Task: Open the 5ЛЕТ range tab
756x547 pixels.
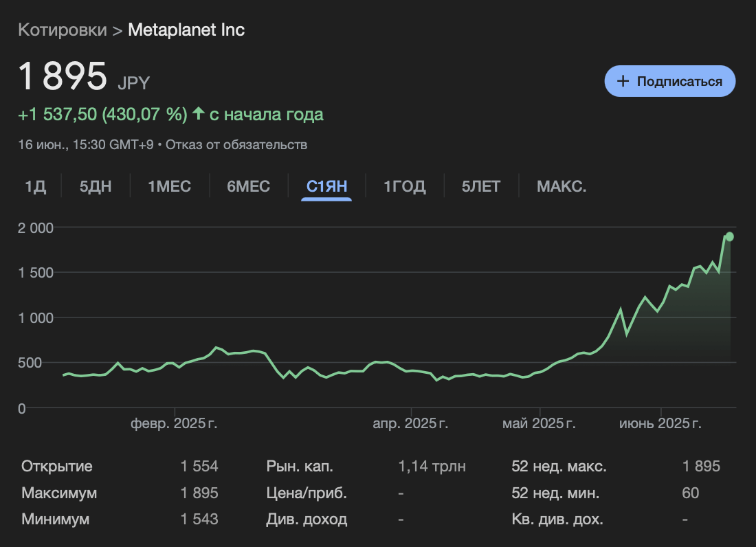Action: pyautogui.click(x=480, y=186)
